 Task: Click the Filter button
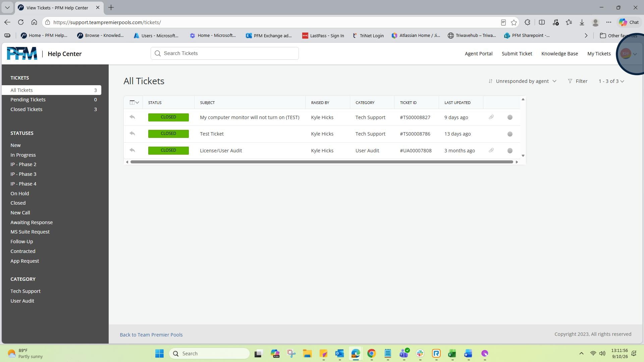tap(578, 81)
